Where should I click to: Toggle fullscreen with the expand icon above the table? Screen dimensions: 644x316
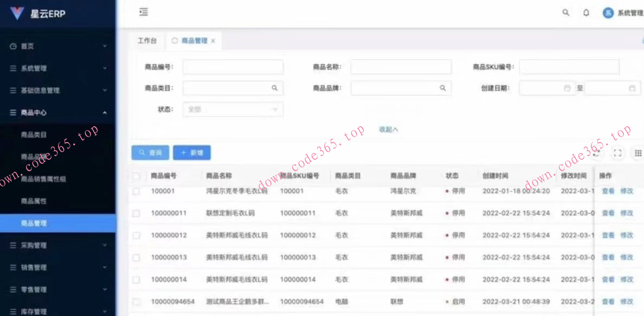617,153
